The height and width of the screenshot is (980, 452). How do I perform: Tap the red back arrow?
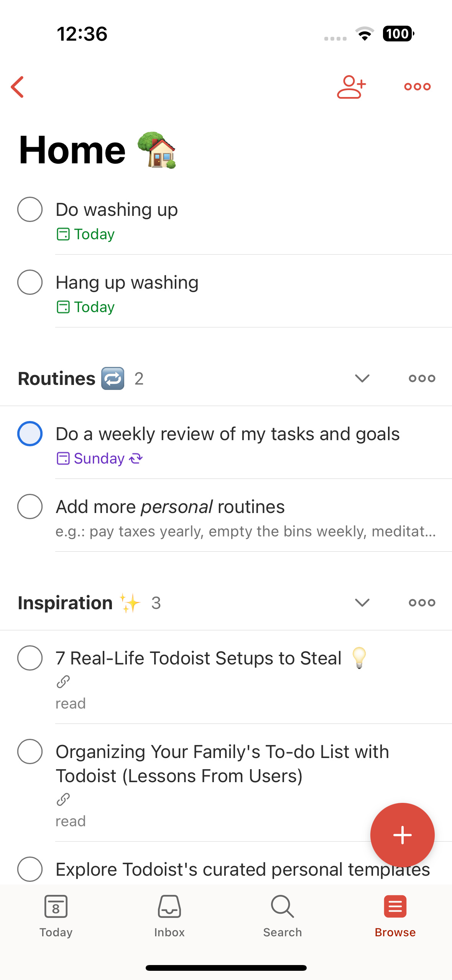(x=18, y=87)
